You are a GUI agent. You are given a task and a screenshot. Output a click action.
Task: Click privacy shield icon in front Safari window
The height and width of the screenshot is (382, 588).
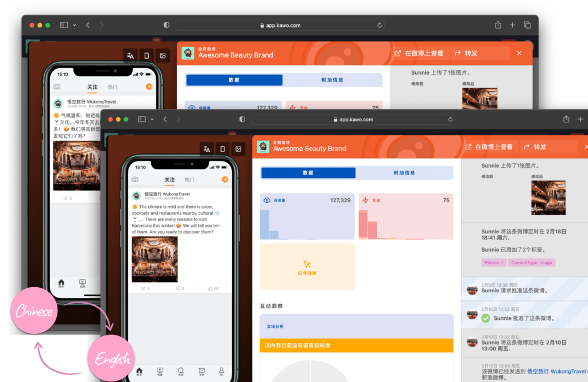pos(242,119)
